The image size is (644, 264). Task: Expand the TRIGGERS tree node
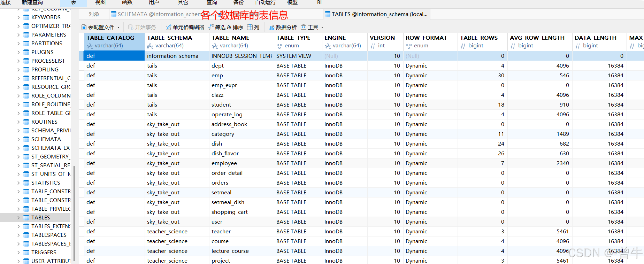(x=18, y=253)
